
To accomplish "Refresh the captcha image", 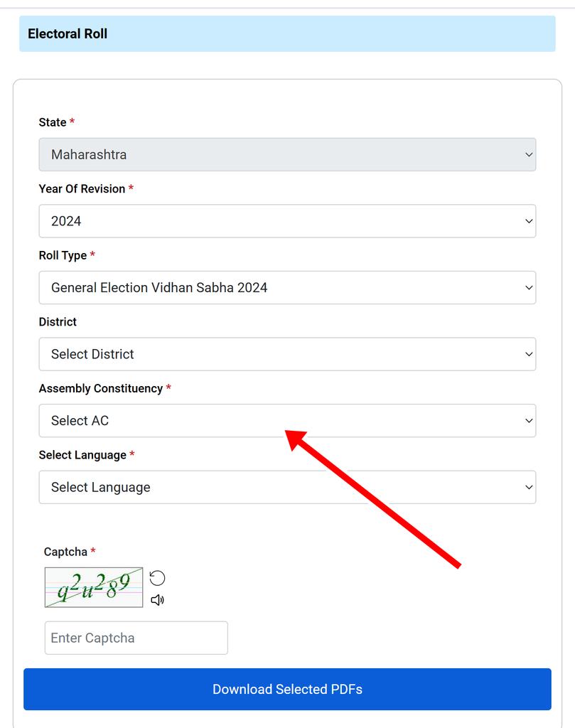I will 157,578.
